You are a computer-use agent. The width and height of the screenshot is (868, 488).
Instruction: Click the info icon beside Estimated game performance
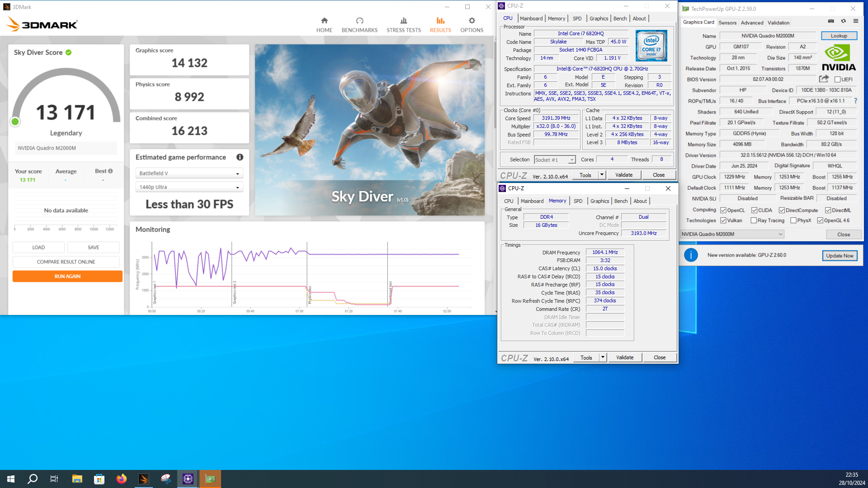click(240, 157)
